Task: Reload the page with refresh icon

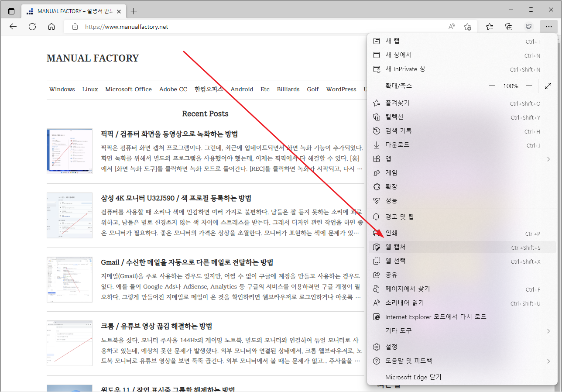Action: (32, 27)
